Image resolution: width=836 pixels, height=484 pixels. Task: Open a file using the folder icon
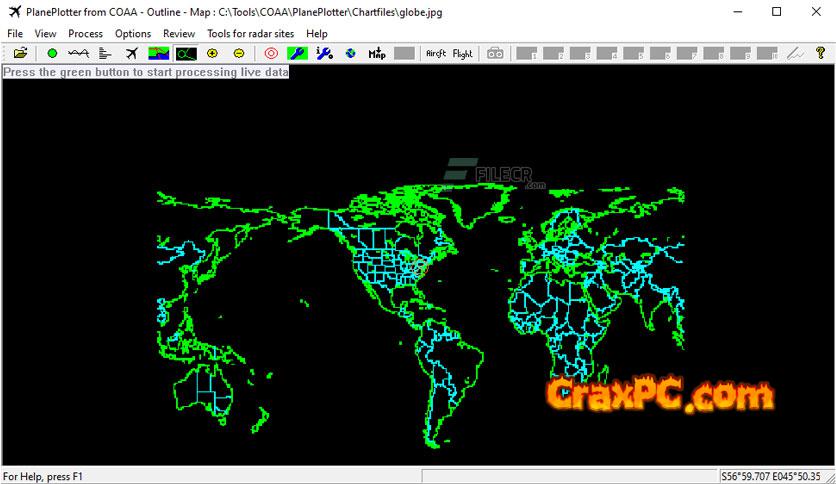click(20, 53)
